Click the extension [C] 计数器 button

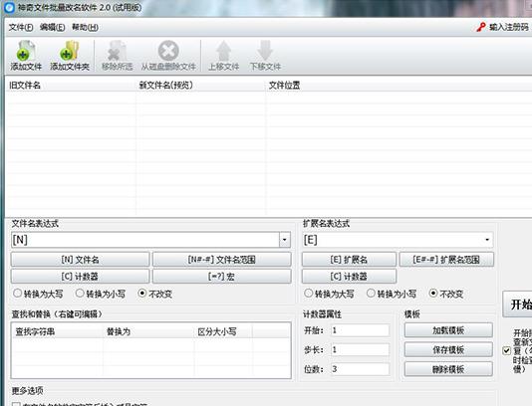[x=349, y=277]
